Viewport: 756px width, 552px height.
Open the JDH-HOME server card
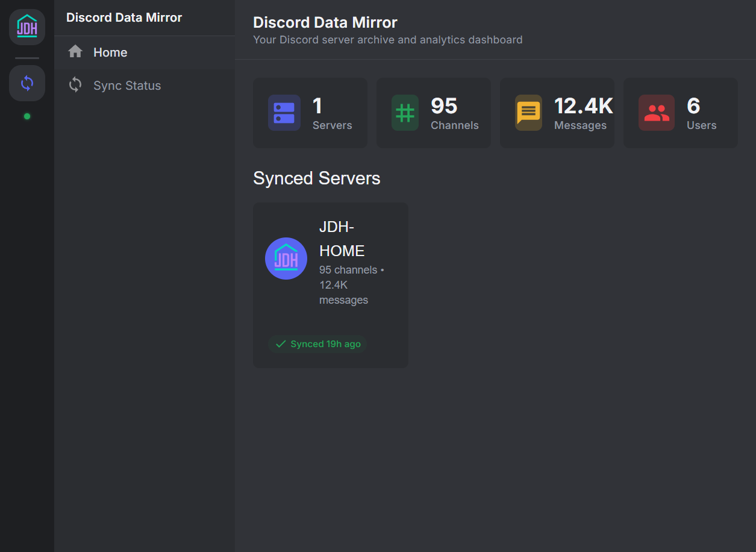pos(330,284)
